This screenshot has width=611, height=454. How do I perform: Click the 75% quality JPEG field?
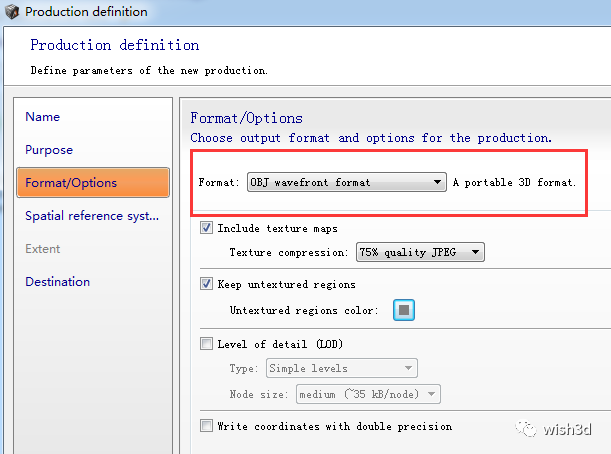(x=420, y=252)
